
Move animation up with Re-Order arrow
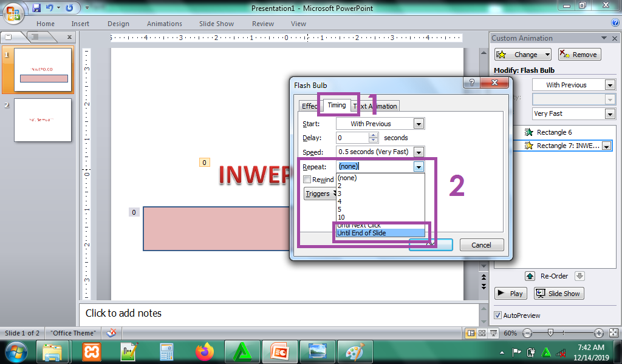[x=530, y=276]
